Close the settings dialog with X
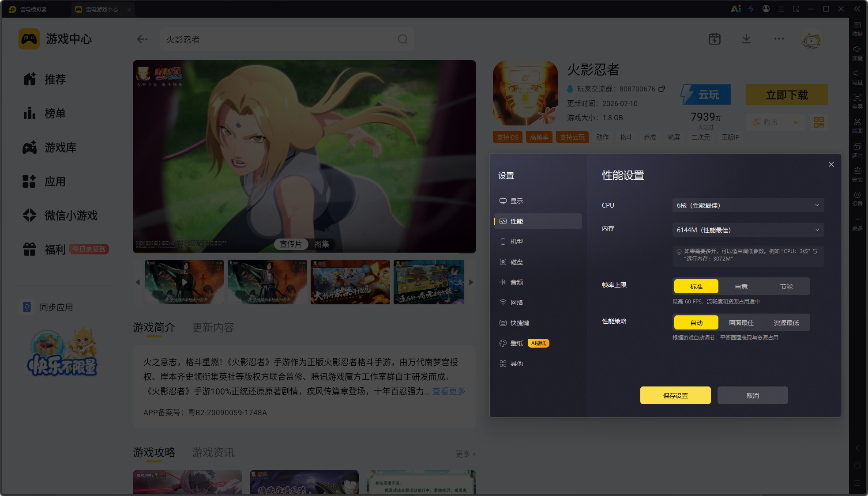868x496 pixels. (x=831, y=164)
